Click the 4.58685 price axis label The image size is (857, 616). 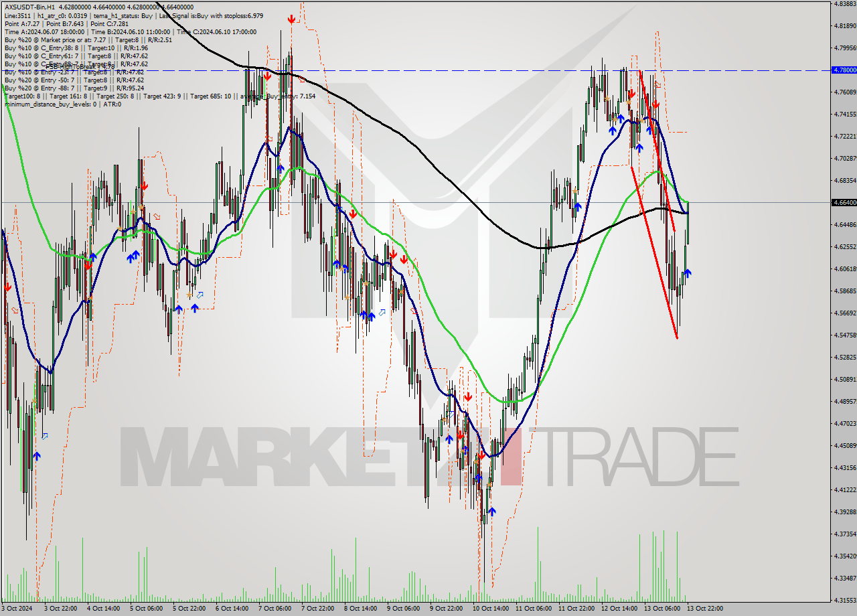click(845, 291)
